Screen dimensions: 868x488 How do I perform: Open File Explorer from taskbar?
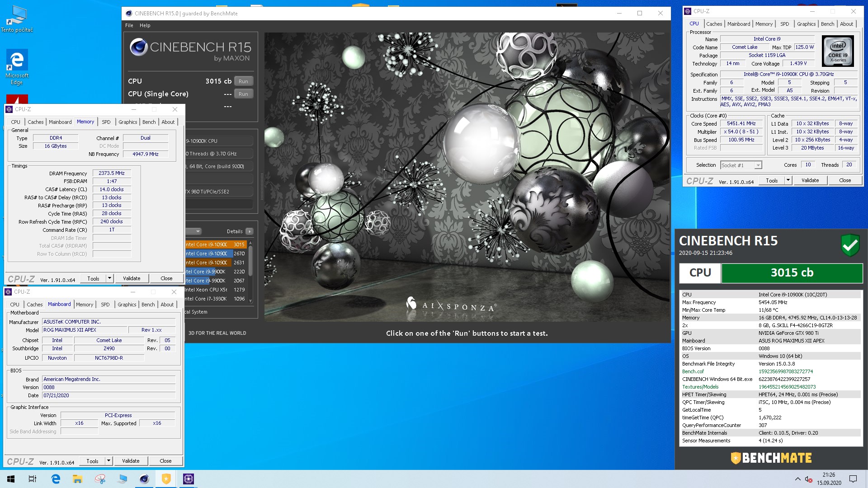click(x=77, y=479)
